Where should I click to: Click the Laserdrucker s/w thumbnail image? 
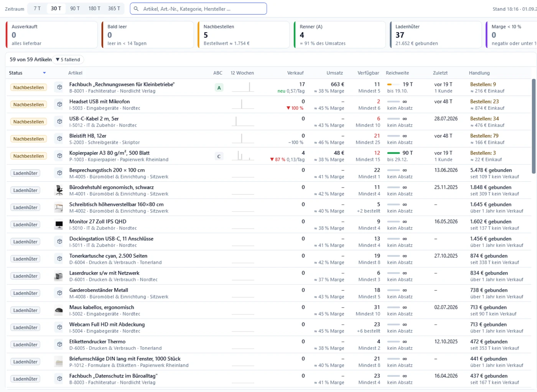59,276
